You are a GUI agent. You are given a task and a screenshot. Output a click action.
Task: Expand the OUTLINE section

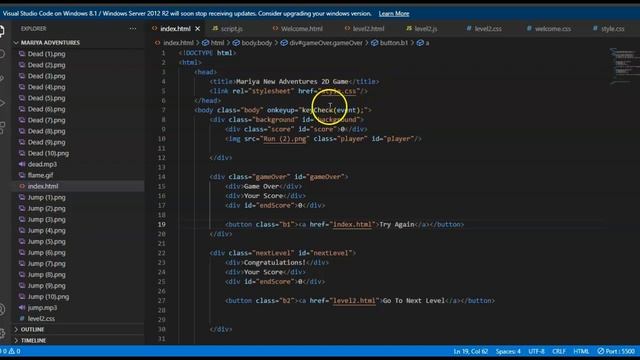tap(32, 329)
